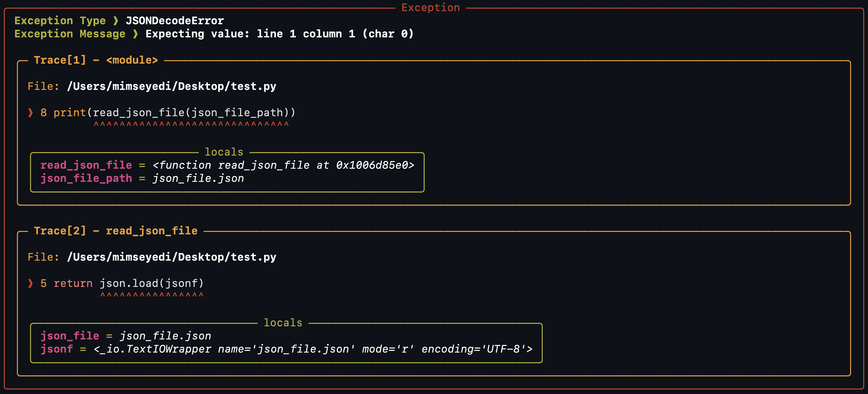Click the arrow marker before line 8
The height and width of the screenshot is (394, 868).
point(30,113)
